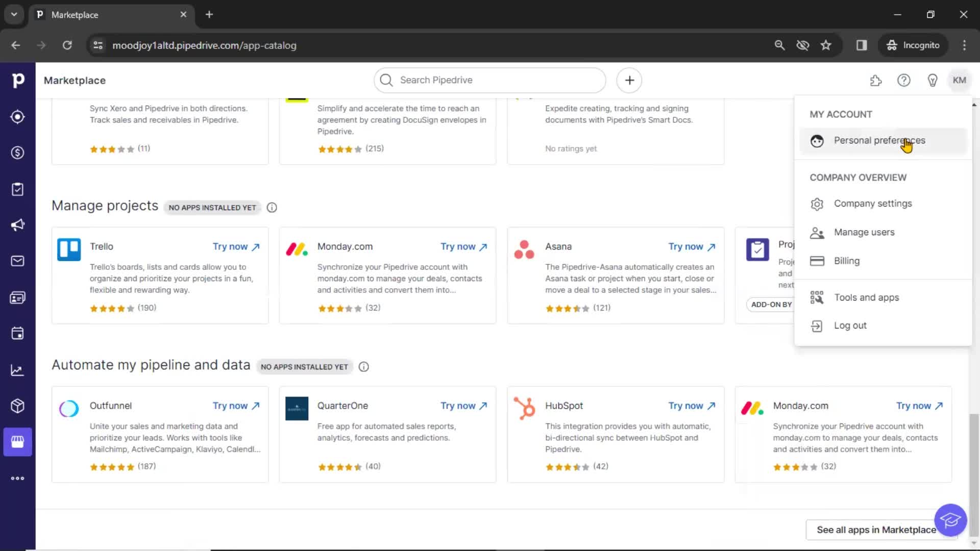Open Contacts card icon in sidebar
The width and height of the screenshot is (980, 551).
click(18, 297)
